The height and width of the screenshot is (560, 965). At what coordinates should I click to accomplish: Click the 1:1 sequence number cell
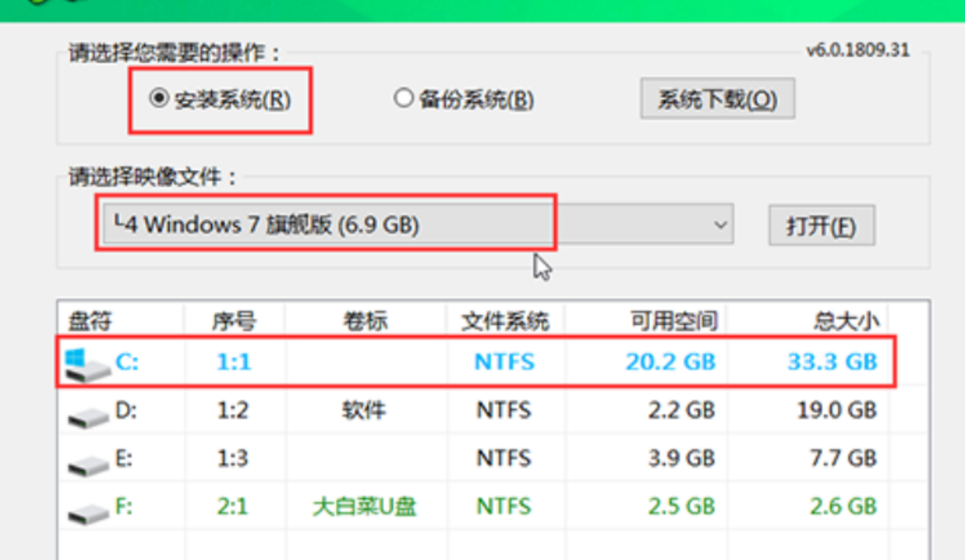[x=234, y=362]
